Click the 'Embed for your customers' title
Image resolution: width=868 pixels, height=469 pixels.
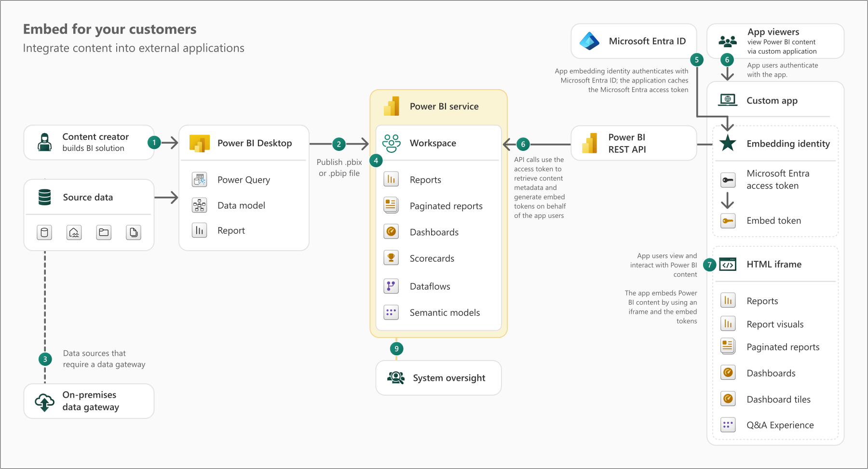tap(110, 29)
